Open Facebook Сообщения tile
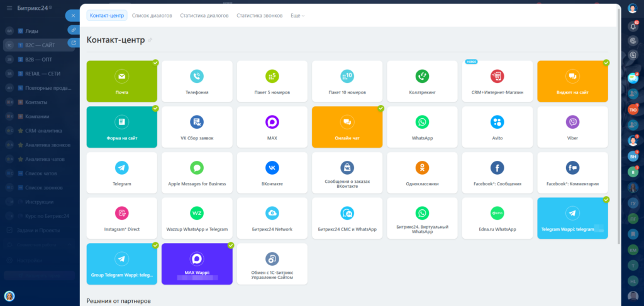Image resolution: width=644 pixels, height=306 pixels. (497, 173)
